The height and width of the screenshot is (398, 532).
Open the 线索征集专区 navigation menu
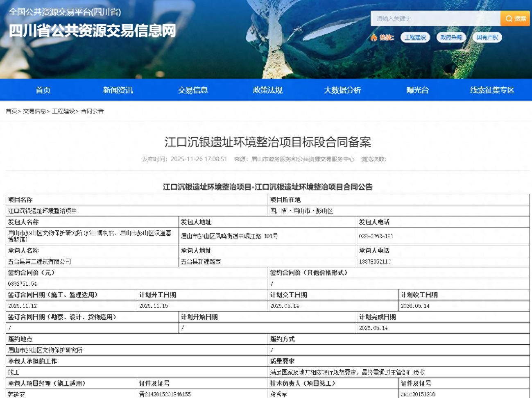[x=492, y=90]
